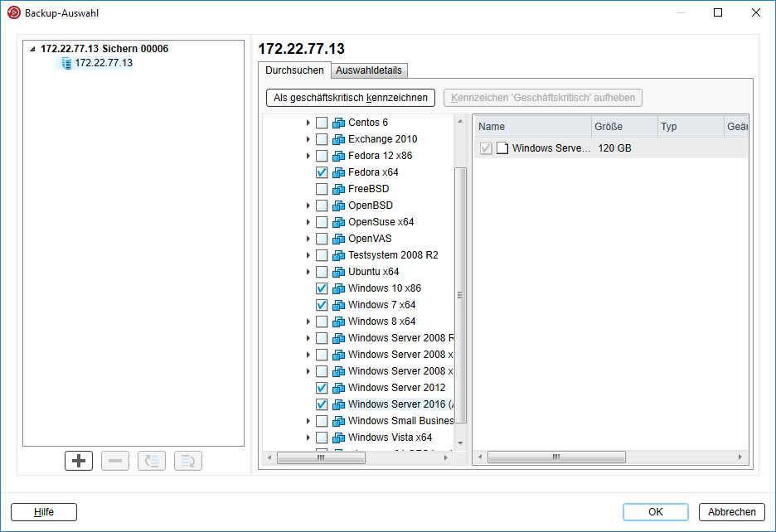Select the Durchsuchen tab

pyautogui.click(x=294, y=70)
